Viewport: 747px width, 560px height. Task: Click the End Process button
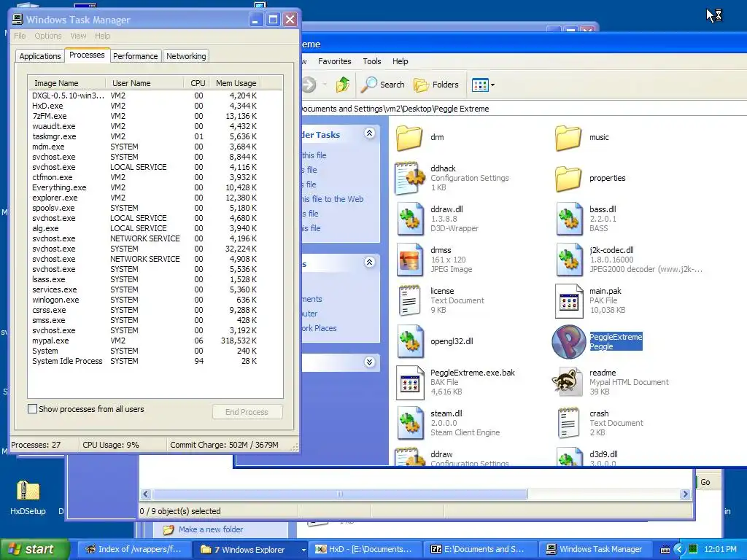coord(247,413)
